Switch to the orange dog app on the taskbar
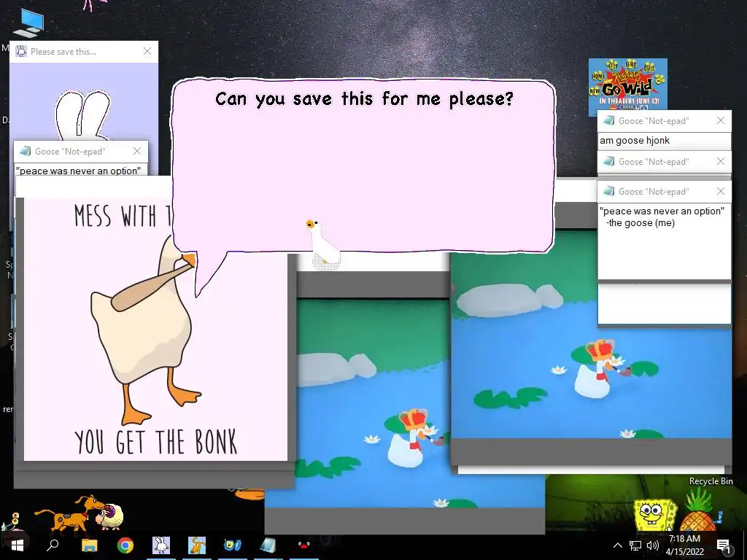747x560 pixels. coord(197,545)
